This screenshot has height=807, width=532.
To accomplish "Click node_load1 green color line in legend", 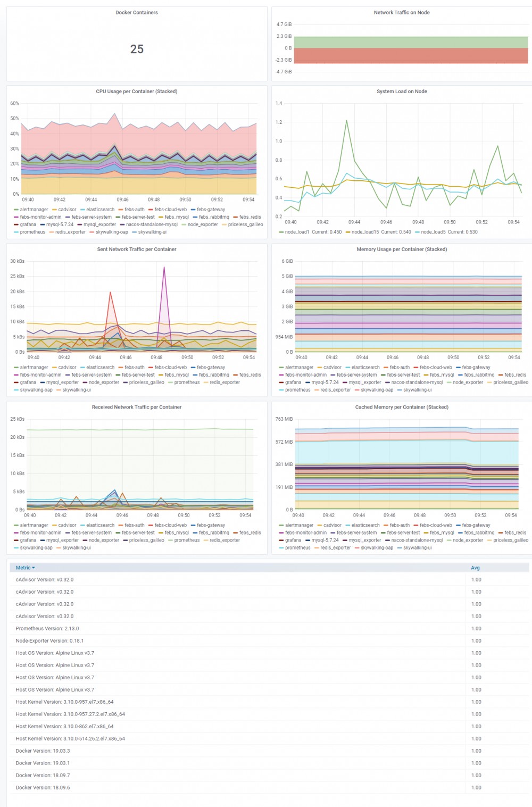I will click(x=281, y=232).
